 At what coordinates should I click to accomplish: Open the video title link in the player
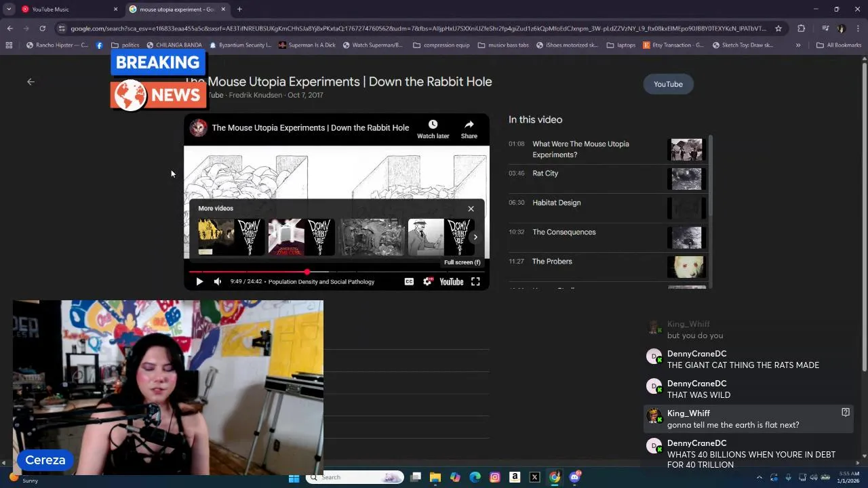pyautogui.click(x=311, y=127)
